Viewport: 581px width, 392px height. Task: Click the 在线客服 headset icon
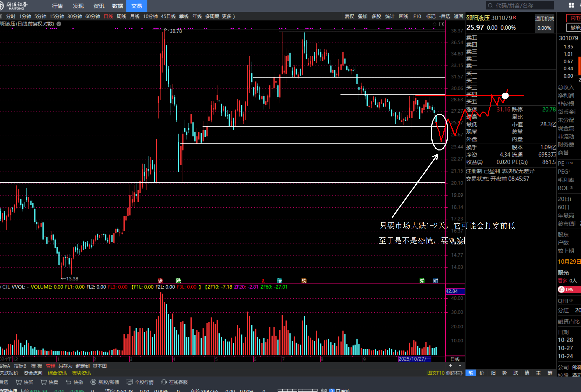[x=164, y=382]
